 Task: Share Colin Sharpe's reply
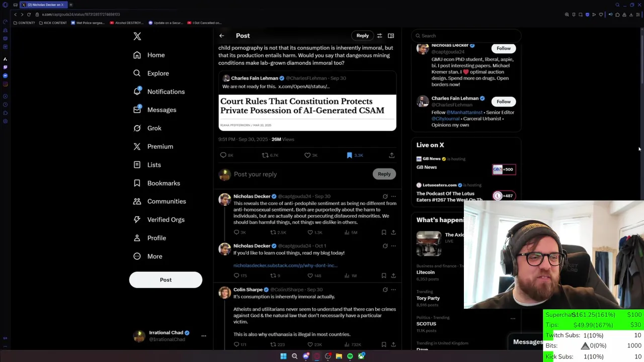pos(393,344)
